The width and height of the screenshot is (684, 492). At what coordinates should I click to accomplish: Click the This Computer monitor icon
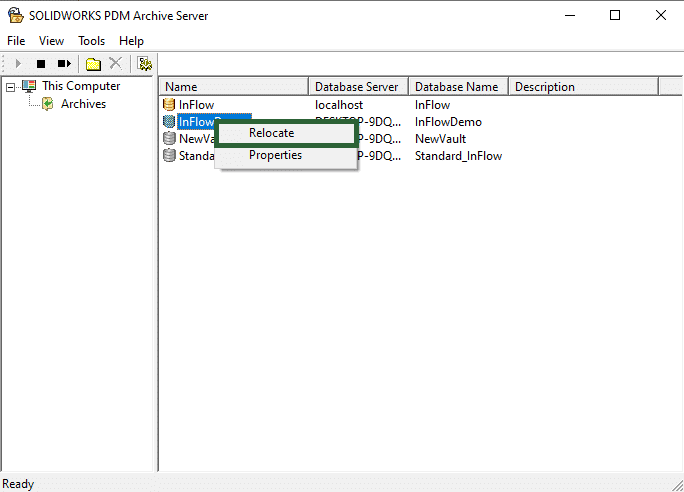pos(29,86)
